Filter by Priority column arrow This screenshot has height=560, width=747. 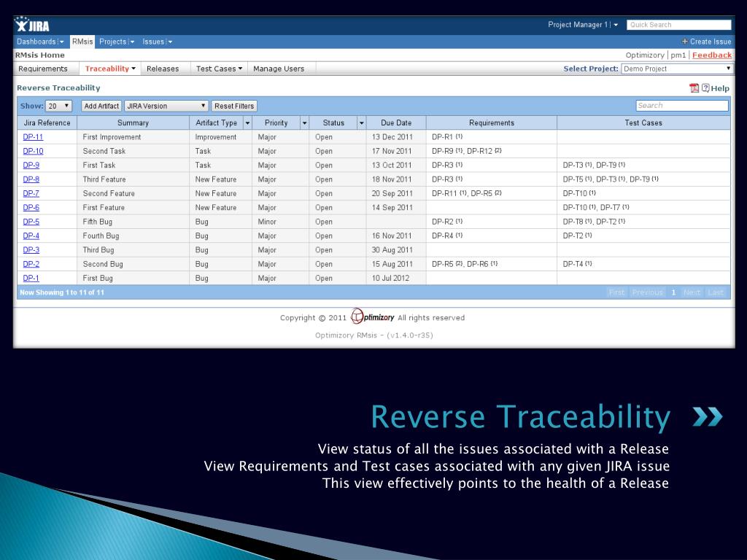click(304, 122)
